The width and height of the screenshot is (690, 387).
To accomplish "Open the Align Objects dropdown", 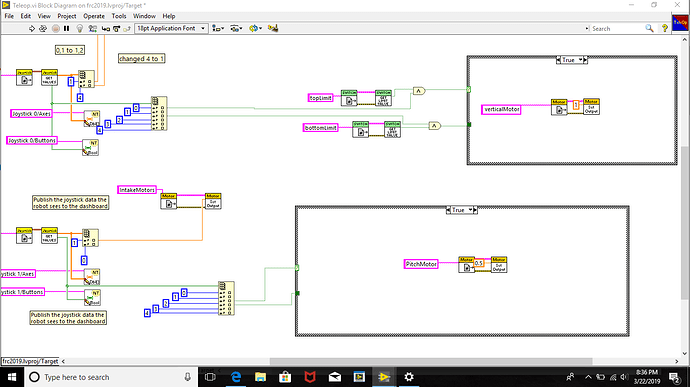I will [218, 28].
